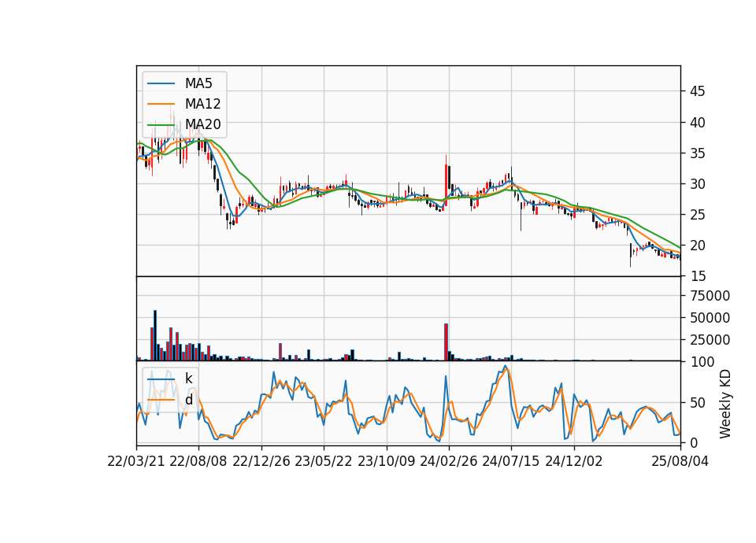Image resolution: width=756 pixels, height=543 pixels.
Task: Click the blue MA5 legend line sample
Action: pyautogui.click(x=161, y=84)
